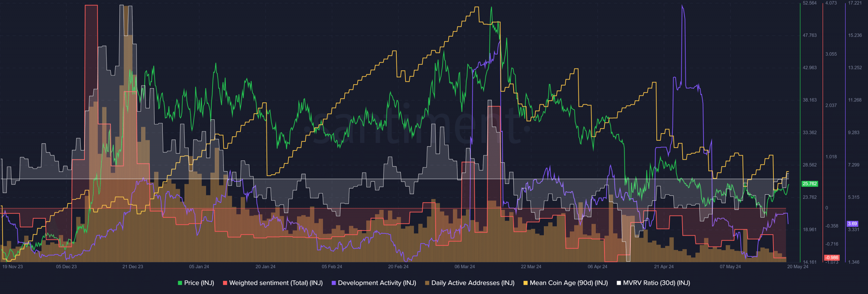Viewport: 868px width, 294px height.
Task: Click the 33.362 price axis value
Action: point(810,133)
